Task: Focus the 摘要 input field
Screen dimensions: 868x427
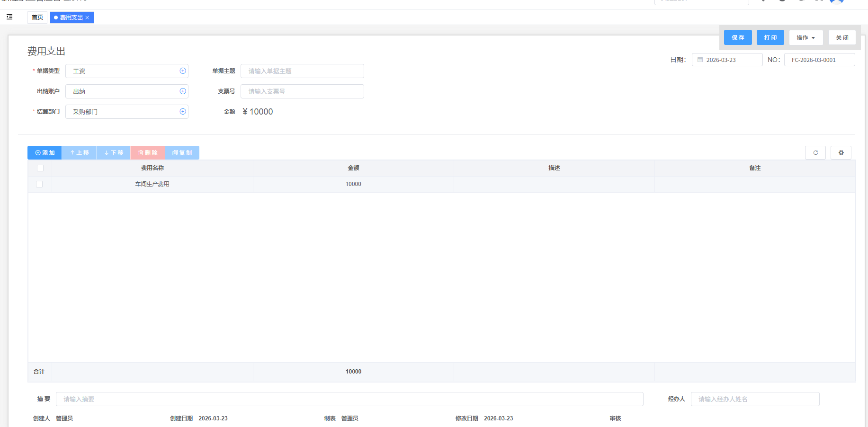Action: pos(349,399)
